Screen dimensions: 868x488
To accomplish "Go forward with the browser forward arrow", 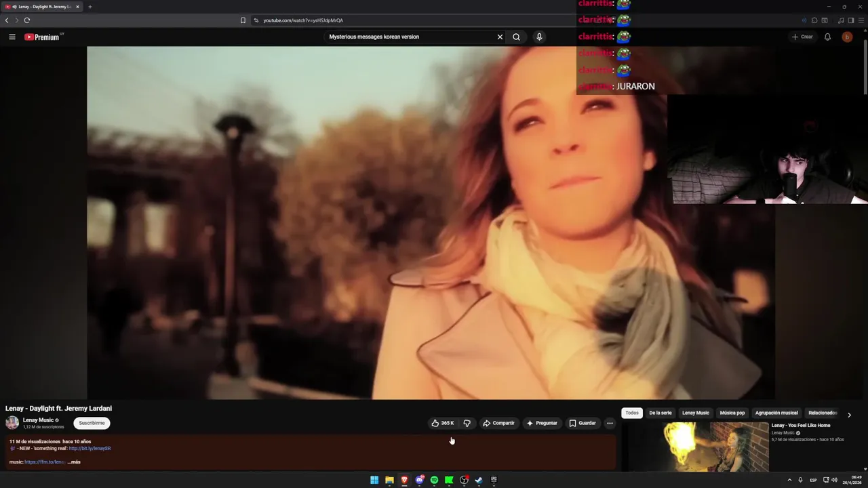I will pos(17,20).
